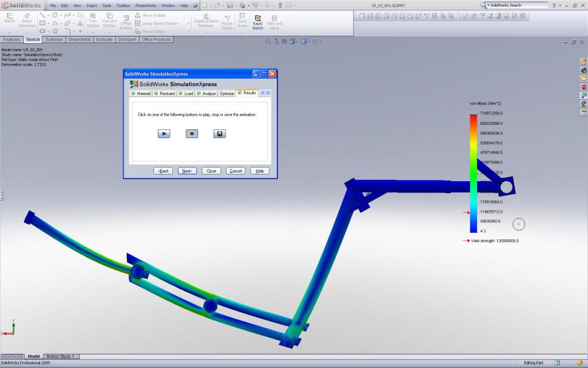
Task: Open the Material tab in SimulationXpress
Action: tap(141, 93)
